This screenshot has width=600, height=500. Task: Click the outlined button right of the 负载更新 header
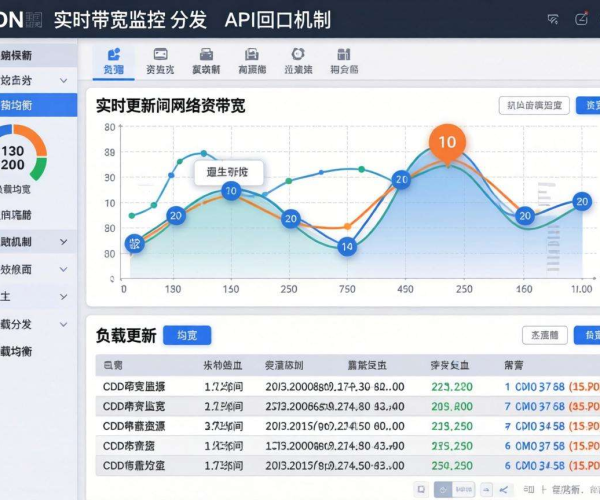pos(545,336)
